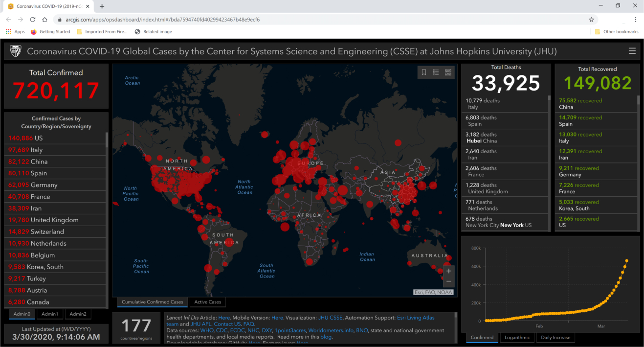Select the 75,582 recovered China entry

coord(596,104)
